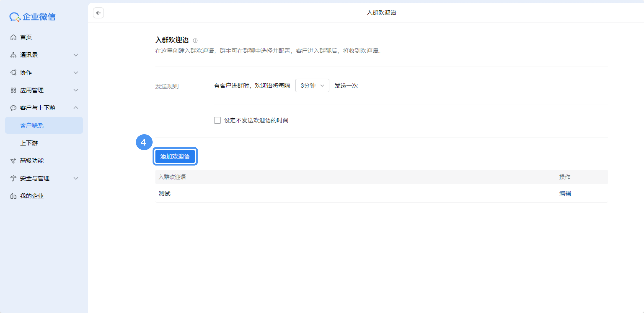Viewport: 644px width, 313px height.
Task: Click the 发送规则 label
Action: pos(167,86)
